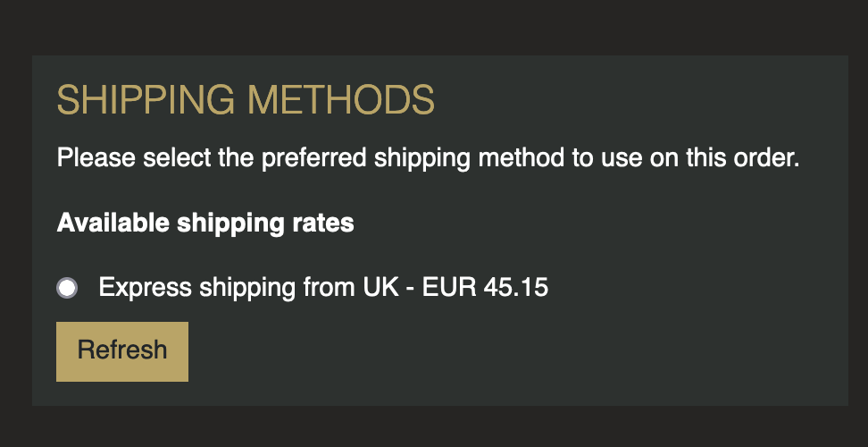The width and height of the screenshot is (868, 447).
Task: Click the Refresh button
Action: click(x=122, y=350)
